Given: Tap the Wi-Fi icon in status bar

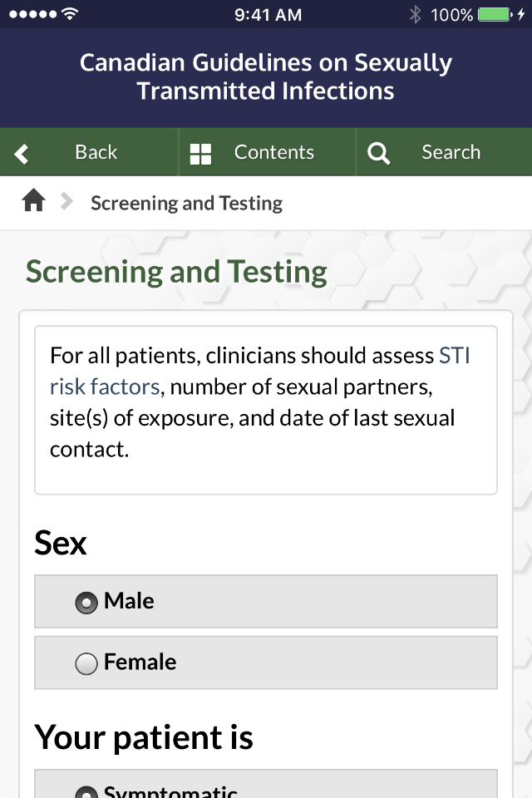Looking at the screenshot, I should click(x=68, y=13).
